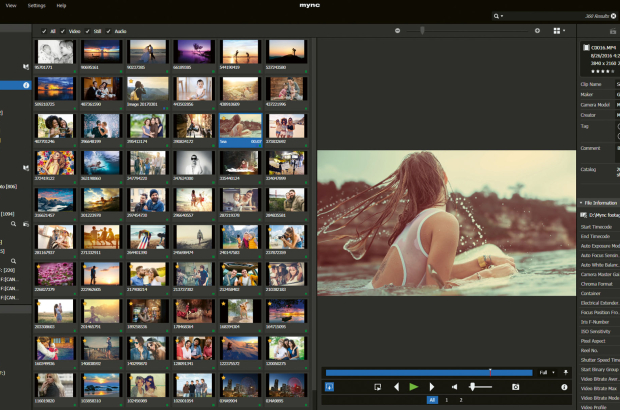Select audio channel 2 tab
Image resolution: width=620 pixels, height=410 pixels.
[461, 400]
